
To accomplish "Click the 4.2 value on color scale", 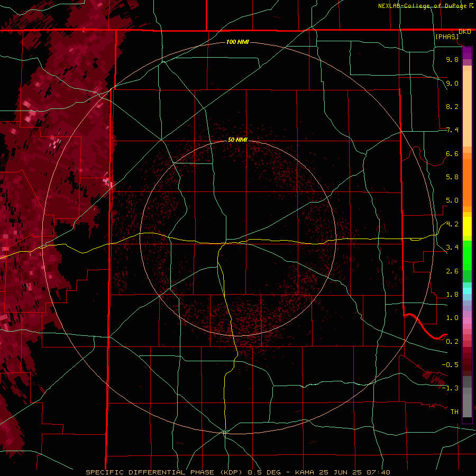I will (452, 224).
